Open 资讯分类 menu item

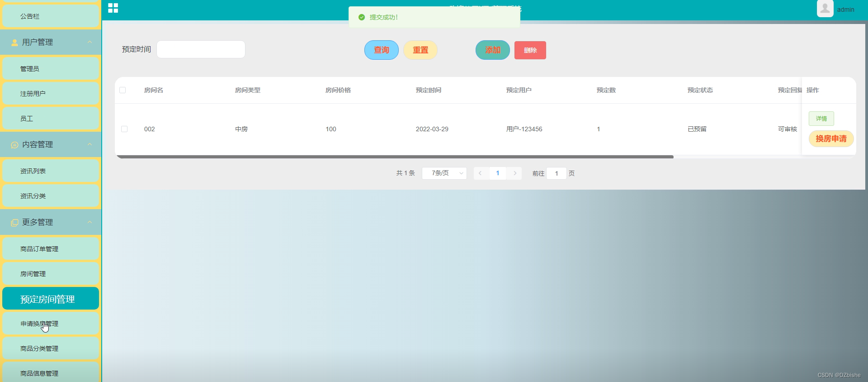coord(51,196)
